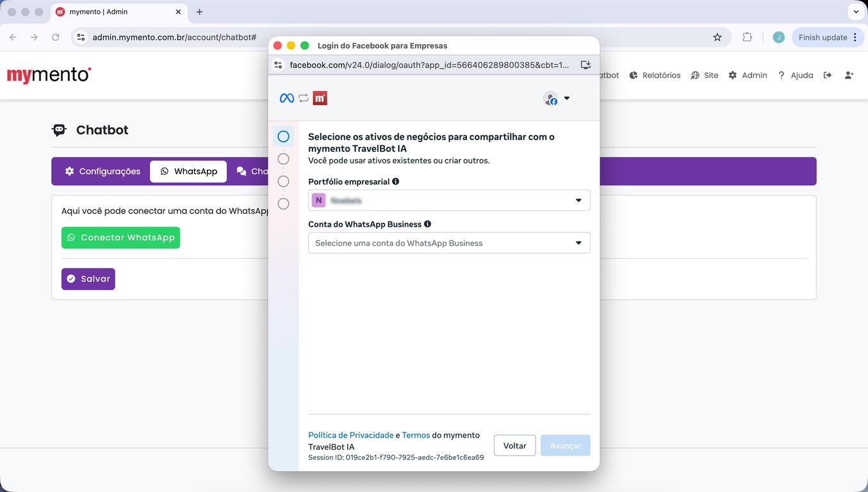Open a new tab with the plus icon
The width and height of the screenshot is (868, 492).
pyautogui.click(x=199, y=12)
